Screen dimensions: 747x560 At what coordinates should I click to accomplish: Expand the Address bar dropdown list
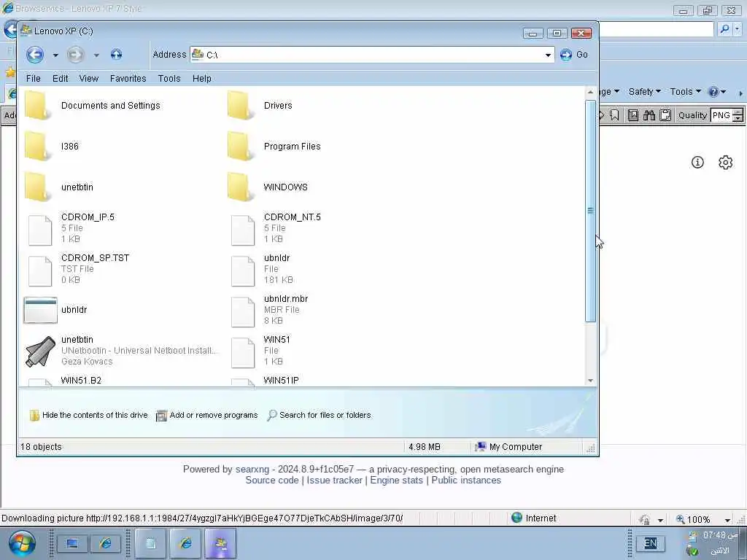548,55
